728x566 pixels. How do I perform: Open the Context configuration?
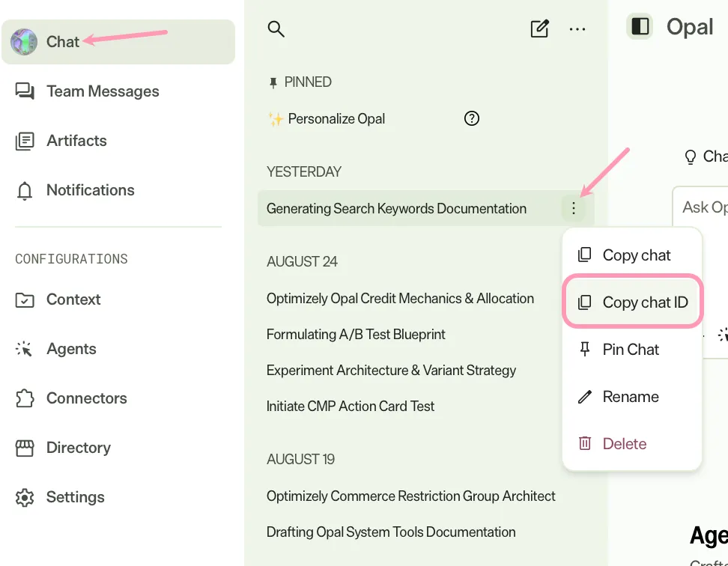point(73,299)
